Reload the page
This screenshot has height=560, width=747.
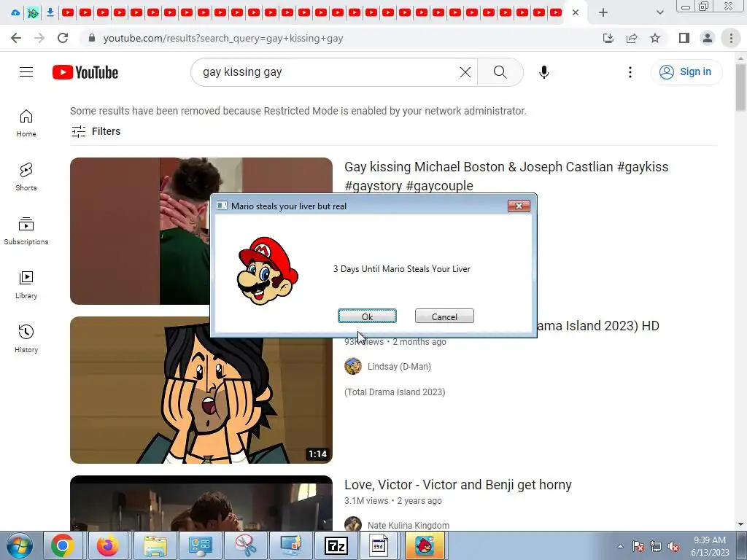click(x=63, y=38)
